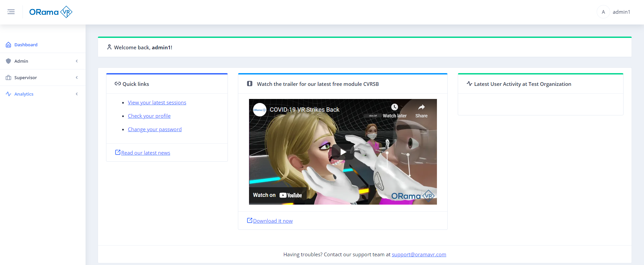The height and width of the screenshot is (265, 644).
Task: Click the ORamaVR logo
Action: pyautogui.click(x=51, y=12)
